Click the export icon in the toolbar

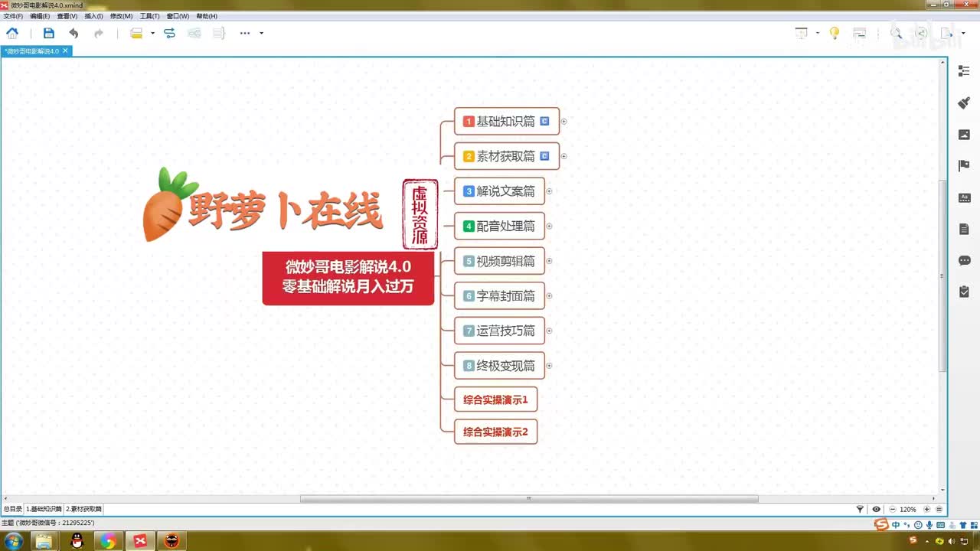click(947, 33)
